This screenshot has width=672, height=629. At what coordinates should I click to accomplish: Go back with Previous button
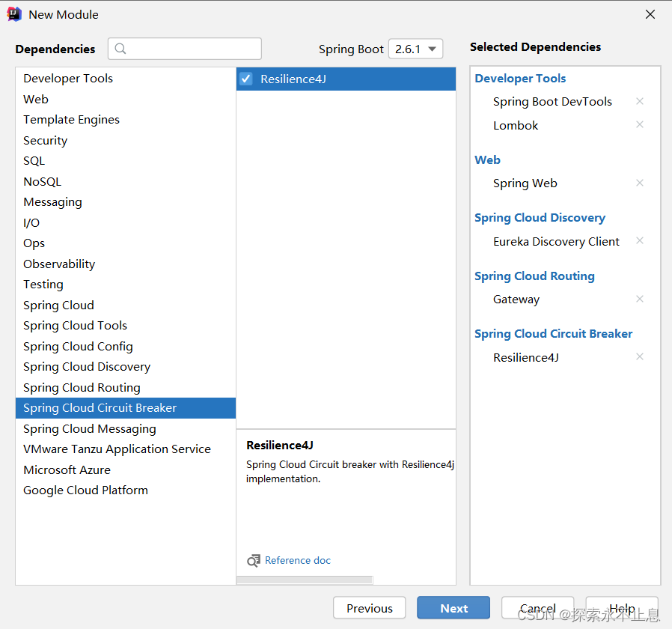370,608
